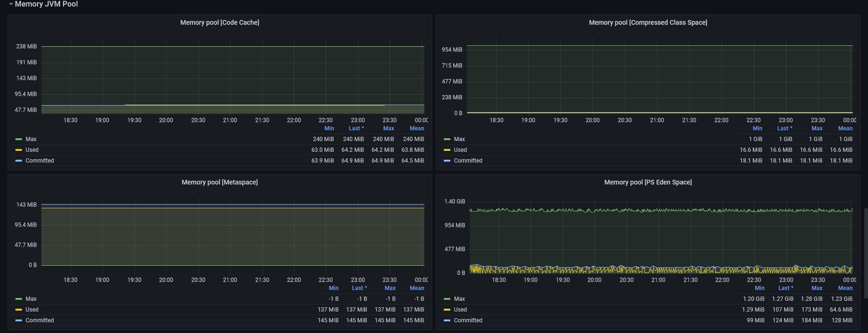Click the 20:00 tick in Metaspace chart
Screen dimensions: 868x333
166,280
